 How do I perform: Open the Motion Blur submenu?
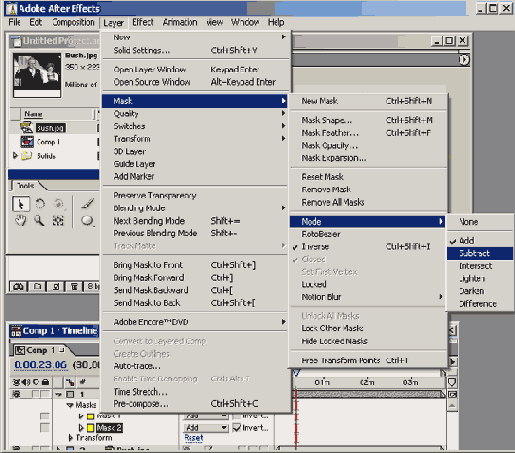367,297
